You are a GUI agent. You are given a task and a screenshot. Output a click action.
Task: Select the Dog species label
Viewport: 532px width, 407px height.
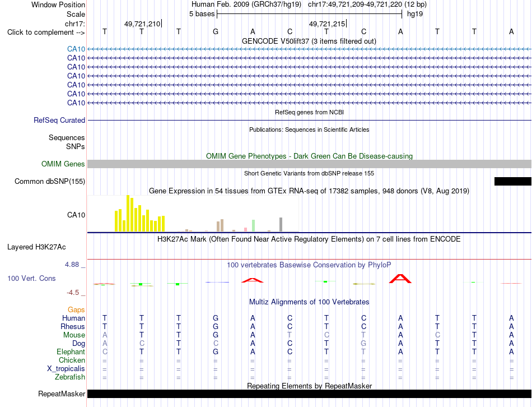(x=79, y=344)
